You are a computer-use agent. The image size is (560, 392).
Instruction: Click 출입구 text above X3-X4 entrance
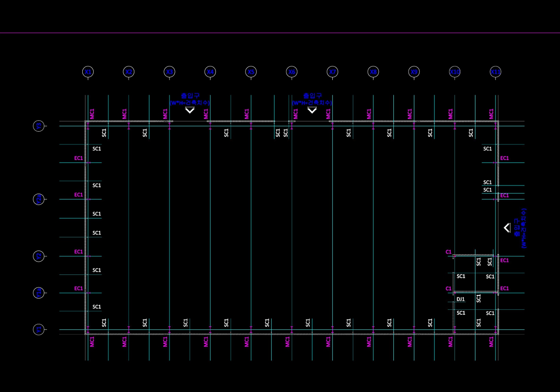[x=190, y=96]
